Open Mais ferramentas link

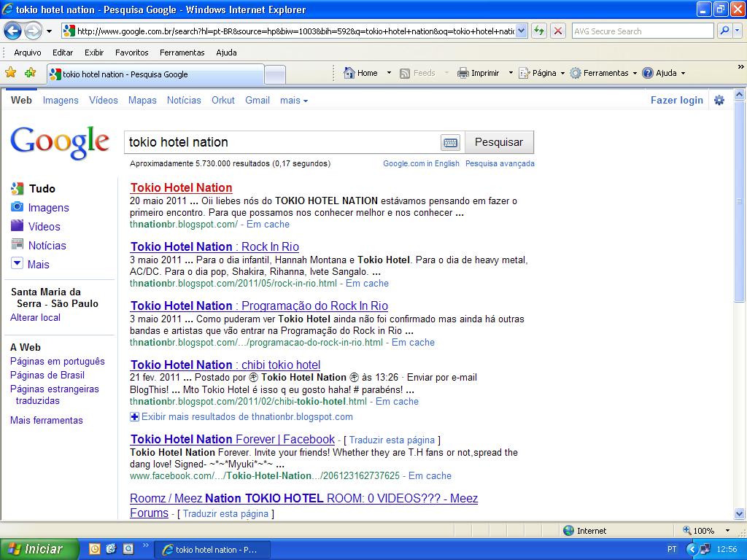click(x=47, y=421)
